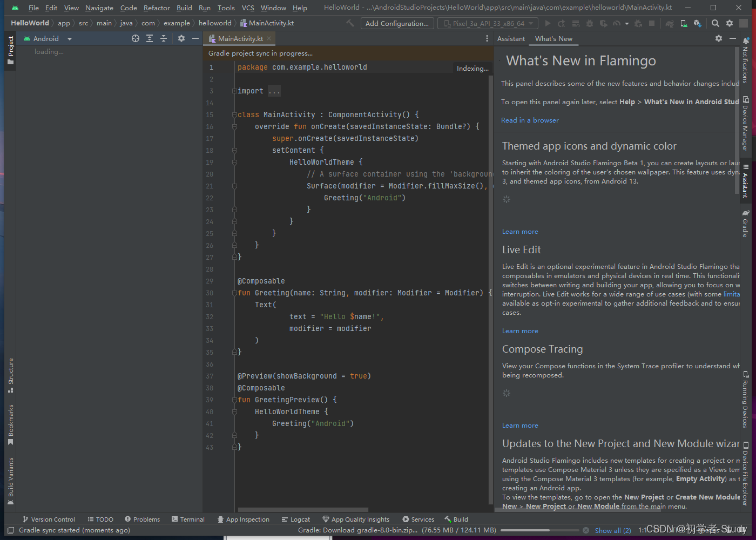Screen dimensions: 756x540
Task: Open the Problems tool window
Action: coord(143,519)
